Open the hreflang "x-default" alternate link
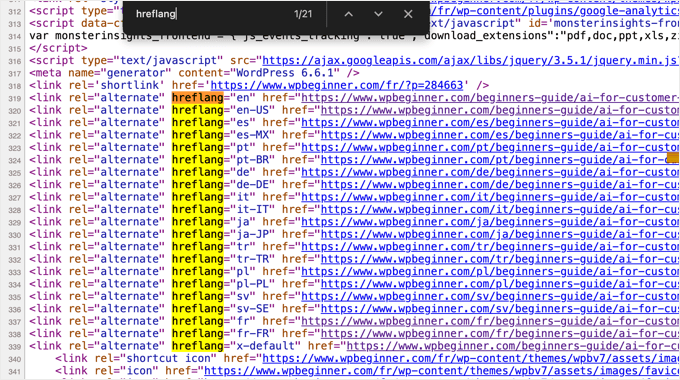 513,346
